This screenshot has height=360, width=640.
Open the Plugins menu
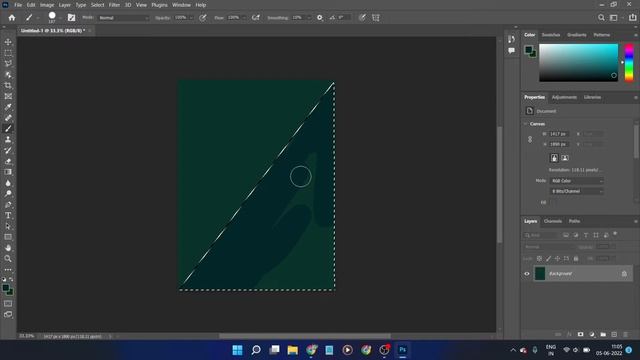coord(159,5)
